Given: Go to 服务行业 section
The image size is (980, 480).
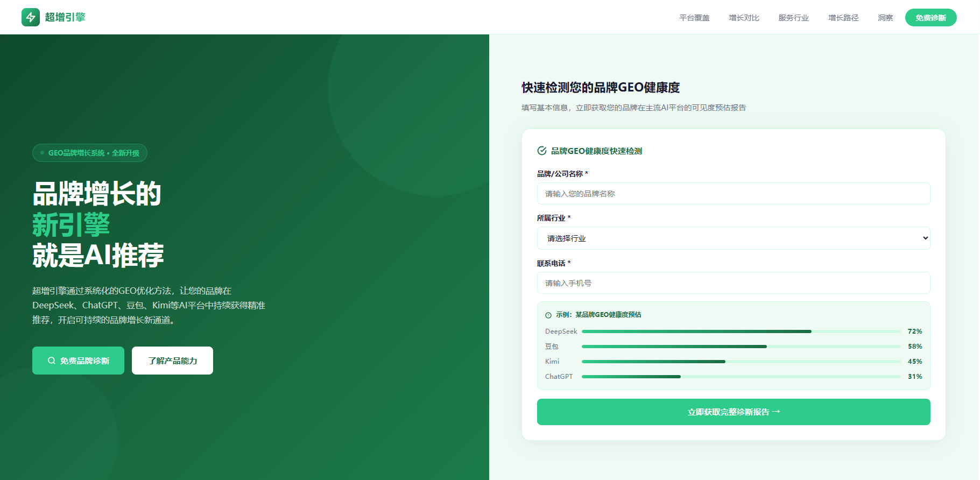Looking at the screenshot, I should pyautogui.click(x=793, y=18).
